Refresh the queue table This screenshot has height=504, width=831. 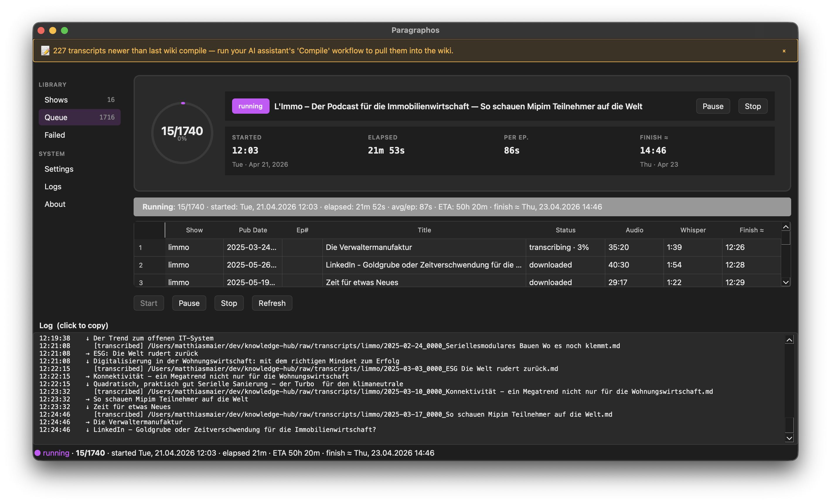point(272,303)
